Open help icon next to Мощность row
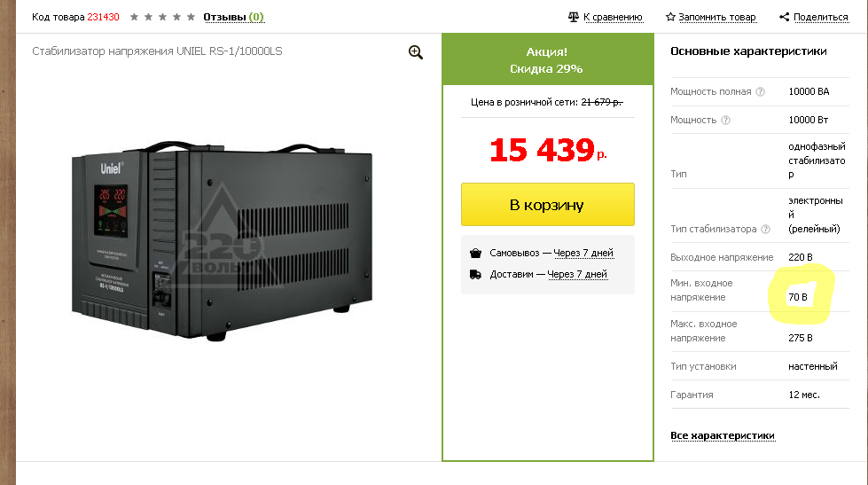The width and height of the screenshot is (868, 485). point(725,121)
